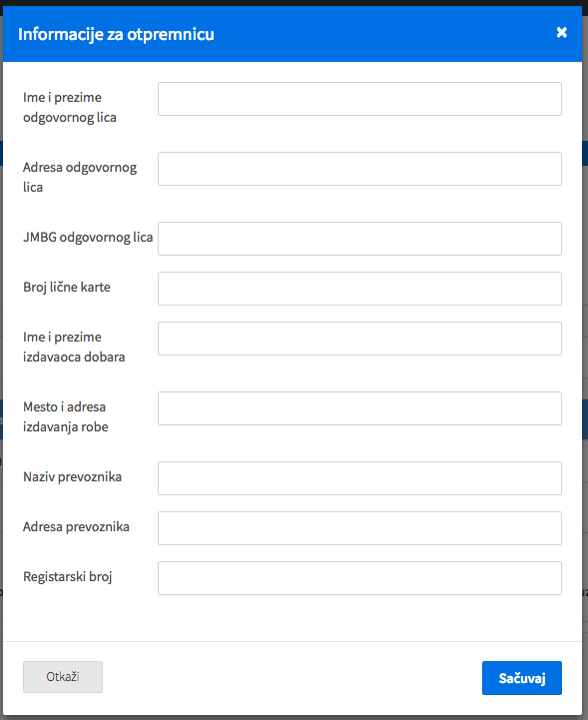Click the Adresa prevoznika label

pos(76,526)
